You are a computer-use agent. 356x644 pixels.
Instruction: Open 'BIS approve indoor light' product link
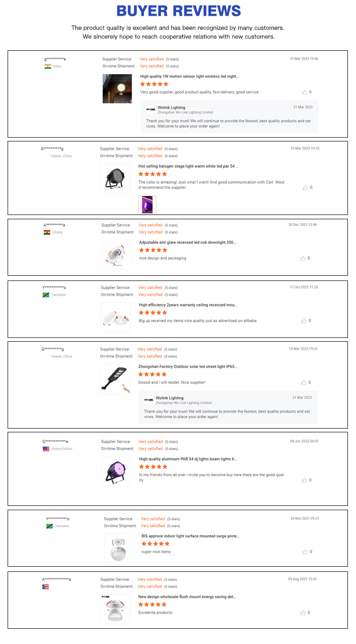coord(190,536)
